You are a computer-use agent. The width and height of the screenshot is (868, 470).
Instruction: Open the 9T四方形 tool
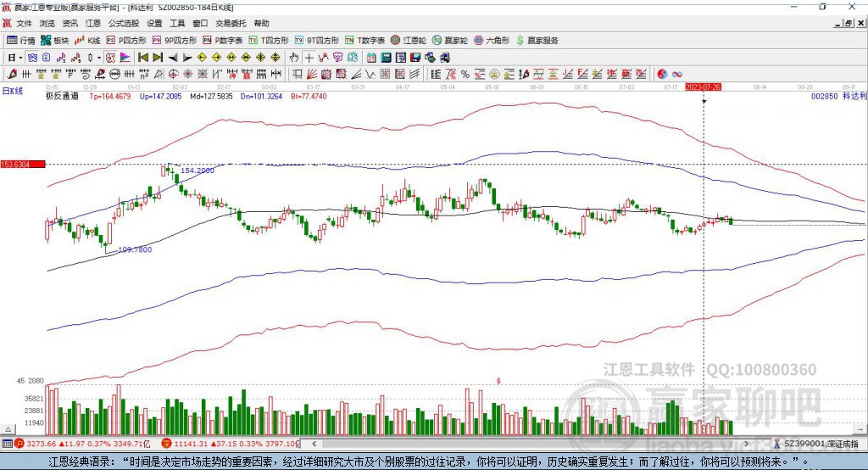coord(317,41)
